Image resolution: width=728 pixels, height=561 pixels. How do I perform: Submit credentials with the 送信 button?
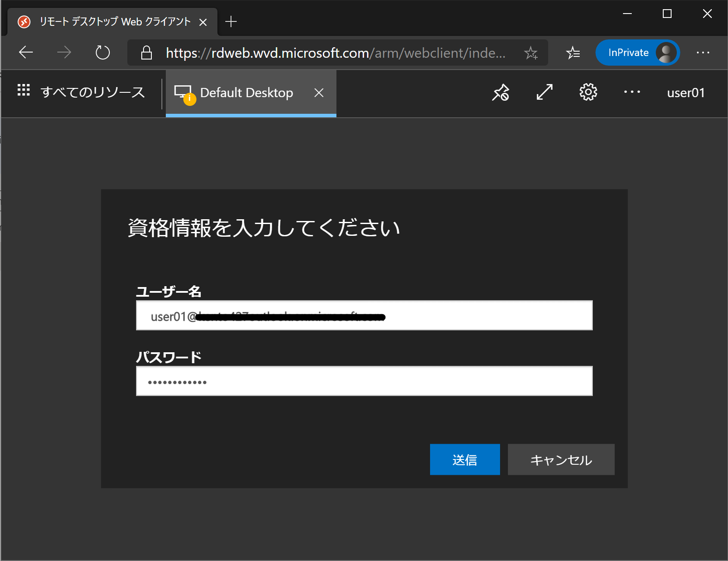465,459
